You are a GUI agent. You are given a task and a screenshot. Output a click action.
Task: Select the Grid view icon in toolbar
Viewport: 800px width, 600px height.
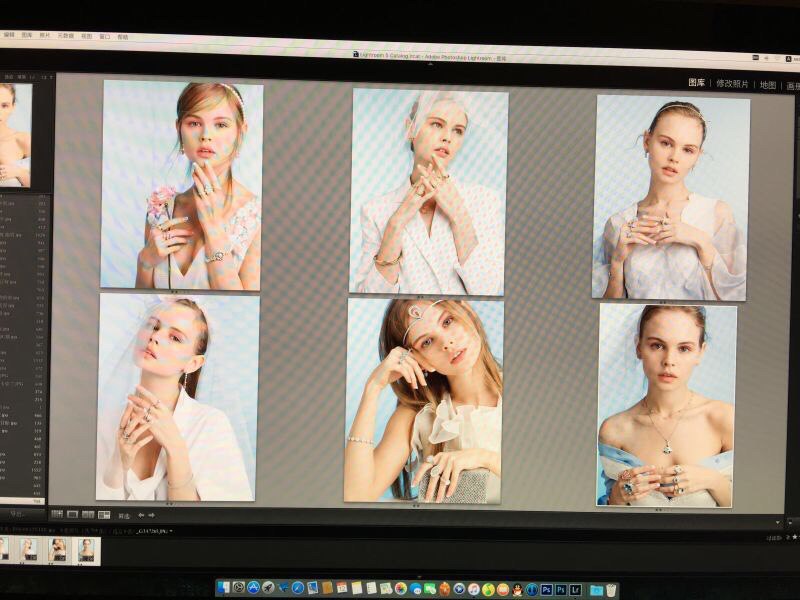point(57,514)
